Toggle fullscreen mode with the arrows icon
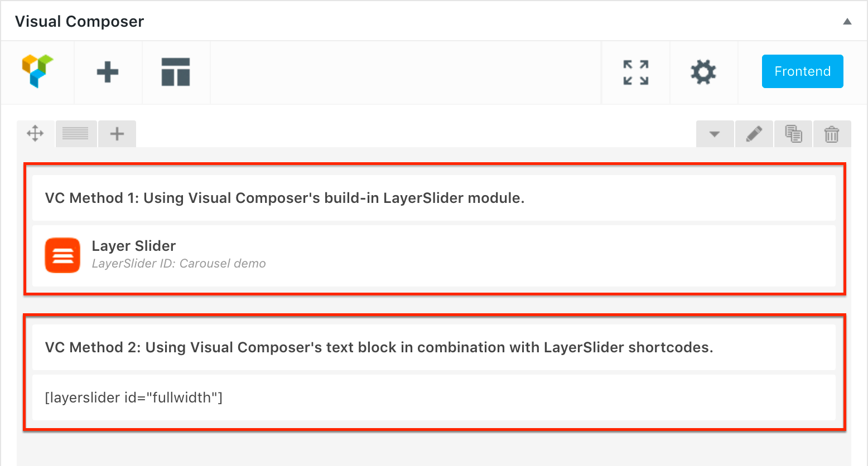The height and width of the screenshot is (466, 868). 636,72
